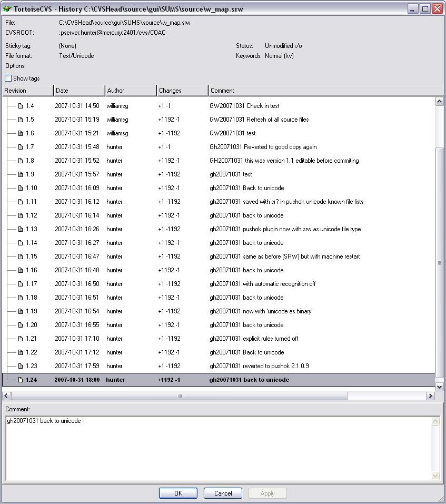This screenshot has width=446, height=504.
Task: Sort list by Revision column header
Action: [x=27, y=91]
